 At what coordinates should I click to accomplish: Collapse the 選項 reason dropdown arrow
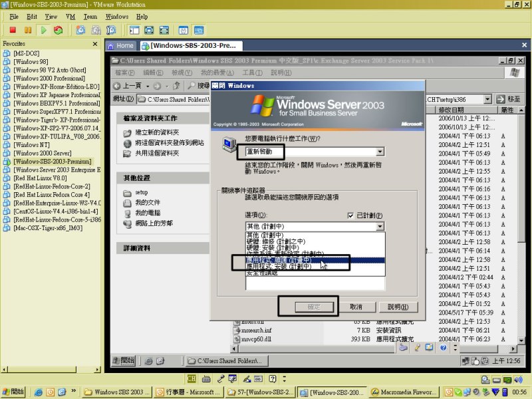[380, 226]
